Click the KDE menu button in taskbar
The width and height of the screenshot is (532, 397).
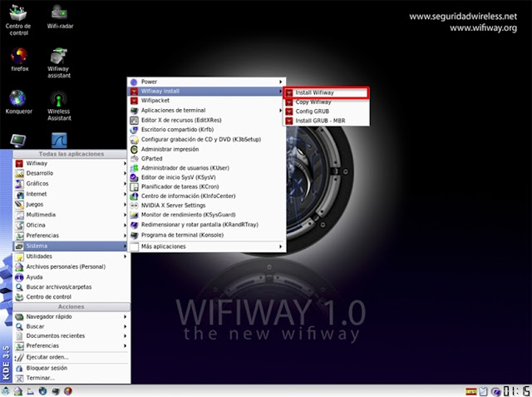click(x=6, y=391)
